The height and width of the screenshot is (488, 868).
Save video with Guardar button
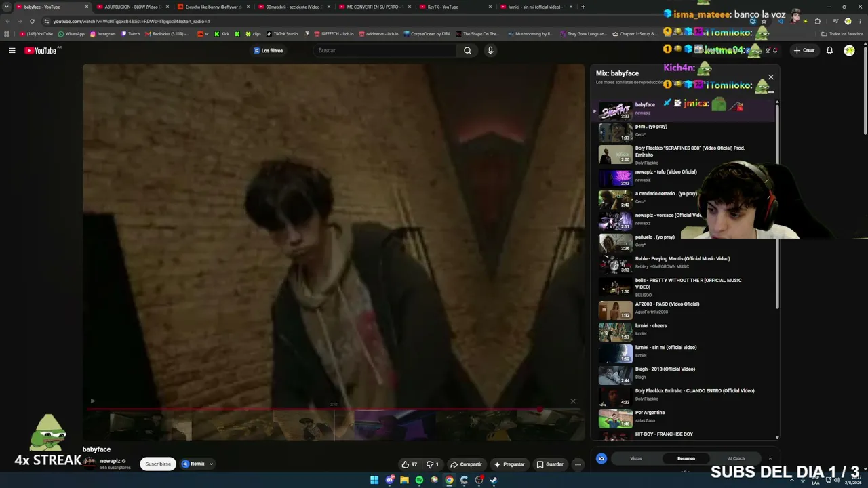click(550, 464)
